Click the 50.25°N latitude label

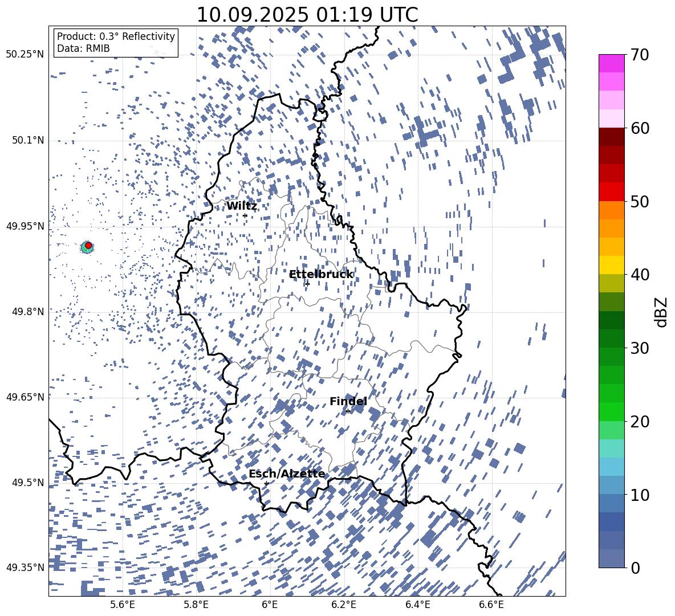[25, 55]
